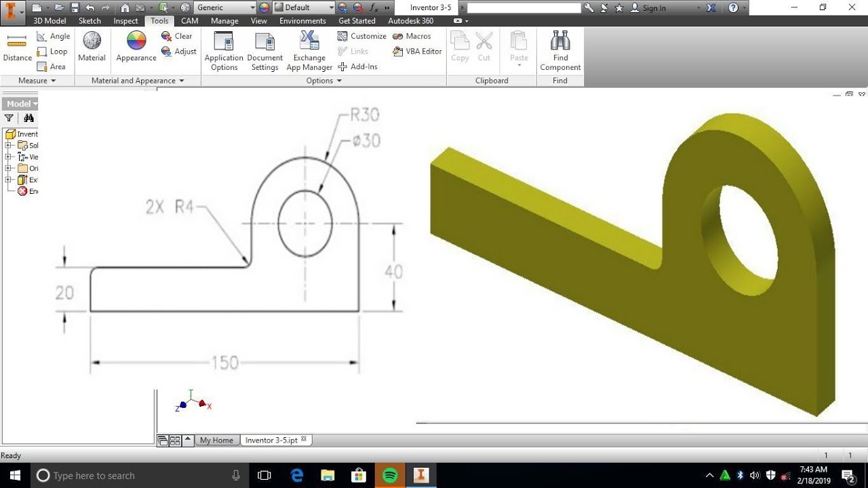This screenshot has width=868, height=488.
Task: Go to Home view icon
Action: [125, 8]
